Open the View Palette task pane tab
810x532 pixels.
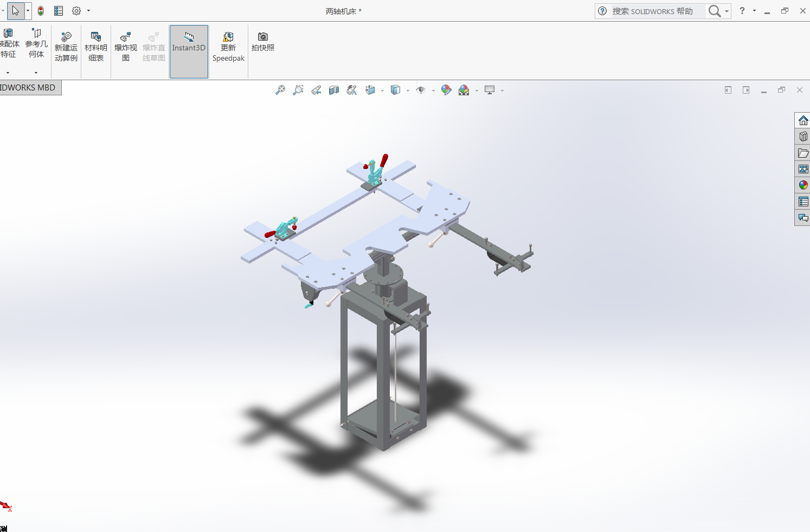click(x=803, y=169)
